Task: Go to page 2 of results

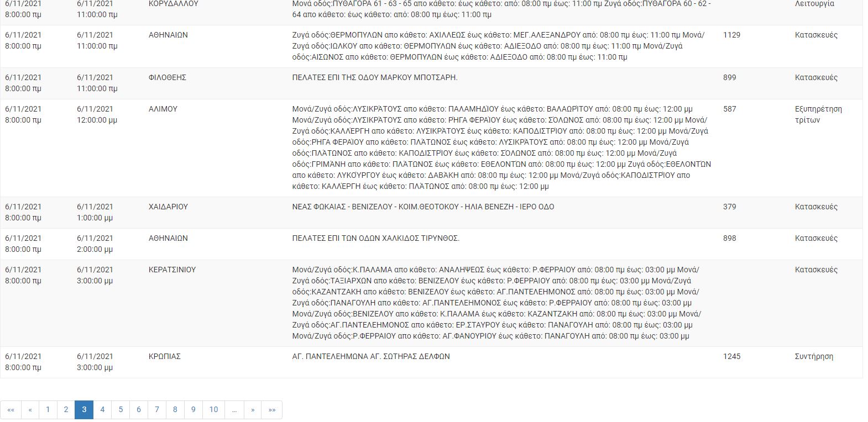Action: [x=66, y=410]
